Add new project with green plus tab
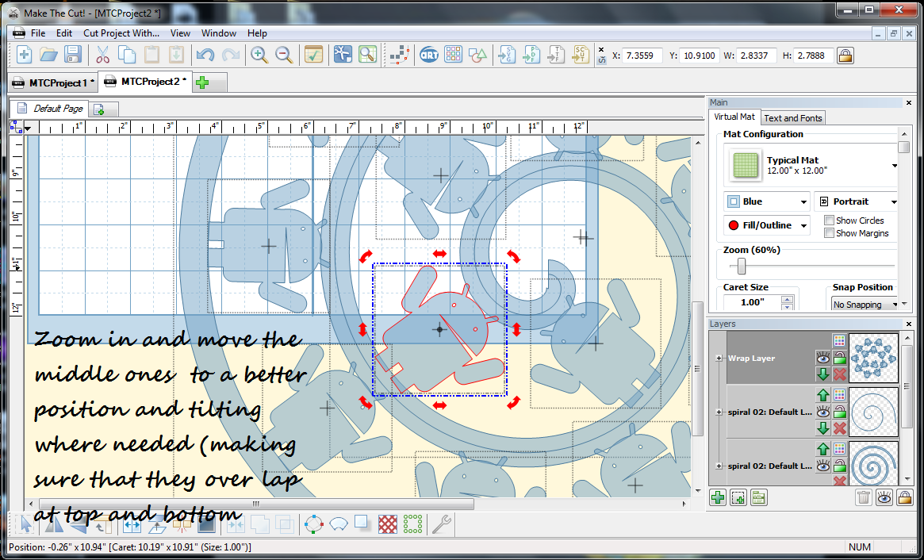924x560 pixels. point(202,82)
